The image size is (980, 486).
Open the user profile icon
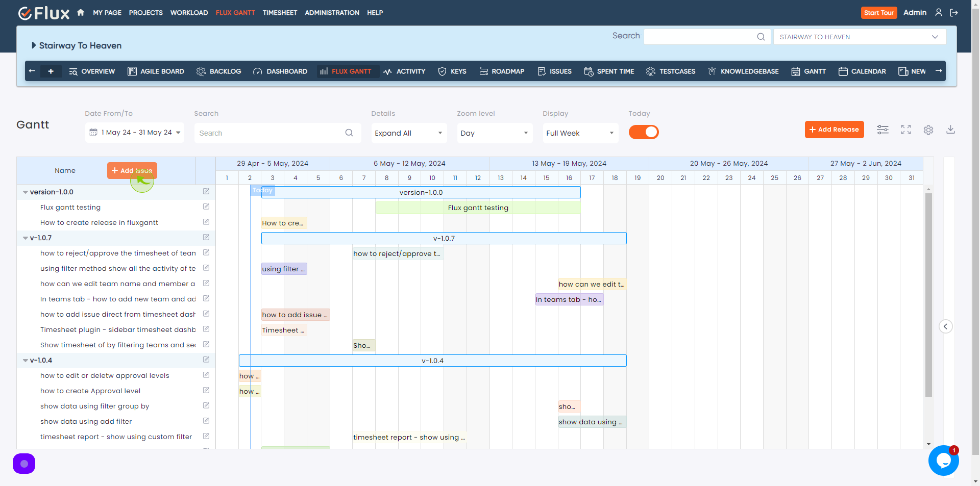click(939, 13)
